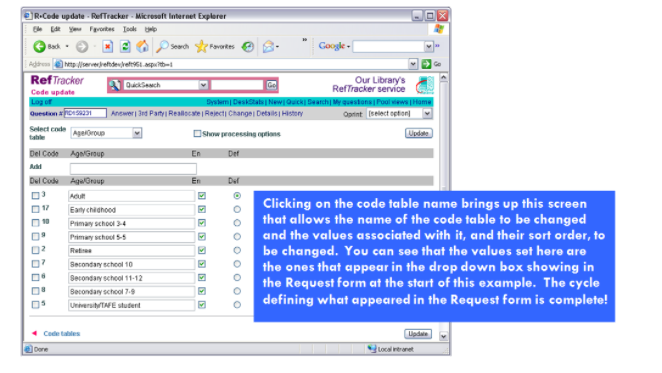This screenshot has width=662, height=373.
Task: Click the top Update button
Action: click(418, 133)
